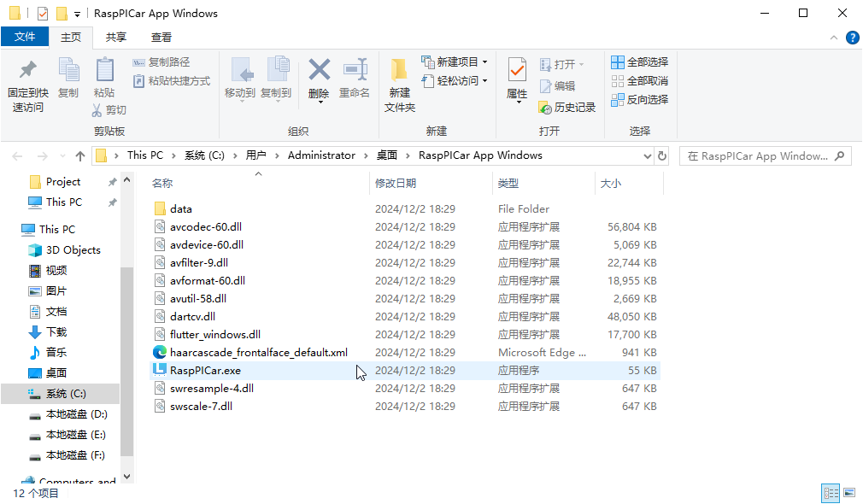Click the Properties (属性) checkmark icon

coord(517,70)
